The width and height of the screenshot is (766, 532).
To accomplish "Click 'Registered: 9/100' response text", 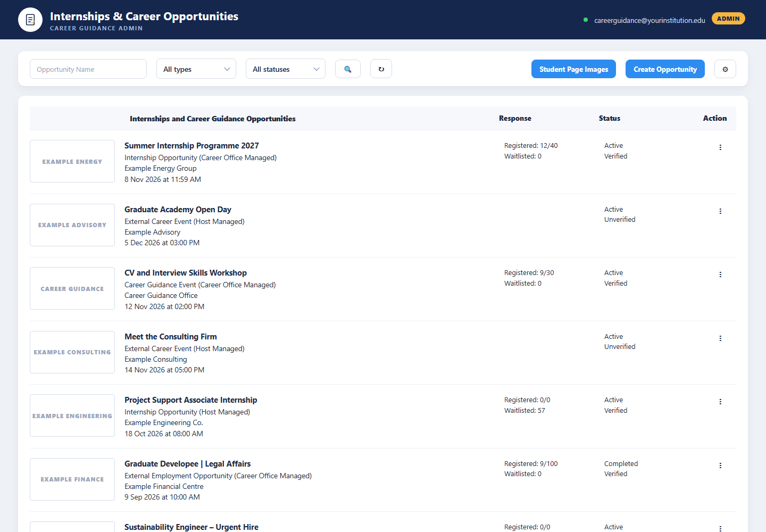I will tap(531, 464).
